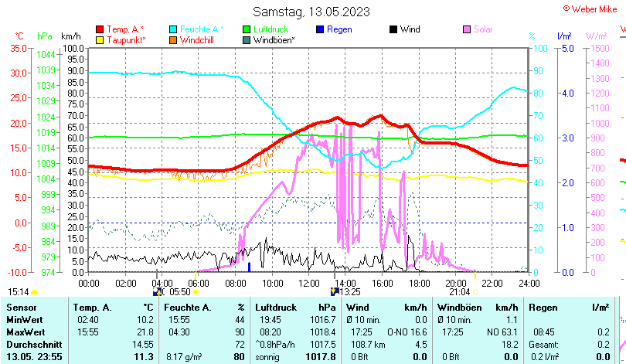The image size is (626, 364).
Task: Click the 12:00 time axis label
Action: [308, 284]
